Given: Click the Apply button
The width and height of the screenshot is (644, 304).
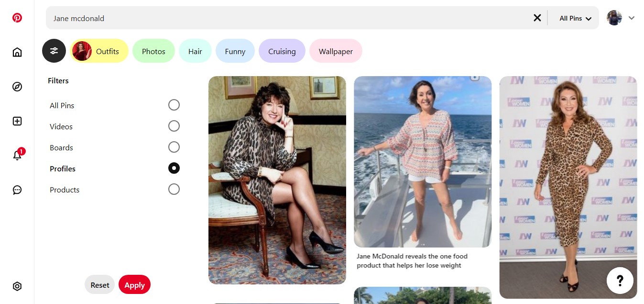Looking at the screenshot, I should tap(134, 284).
